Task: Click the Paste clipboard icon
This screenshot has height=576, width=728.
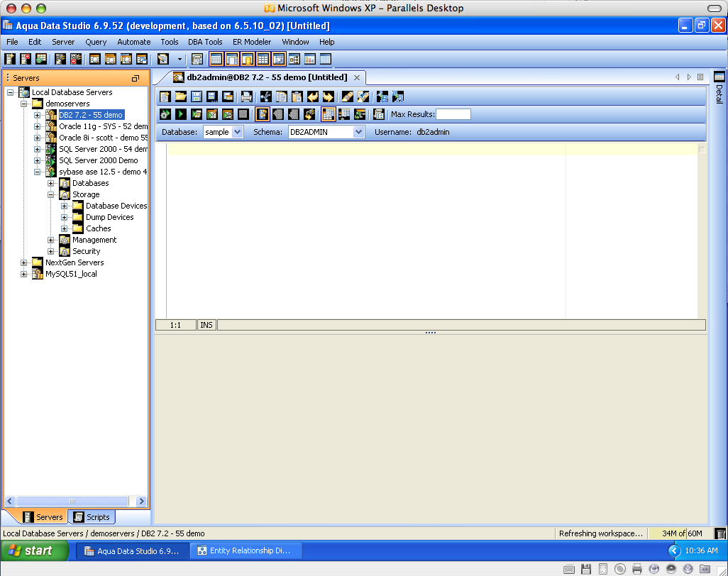Action: point(297,96)
